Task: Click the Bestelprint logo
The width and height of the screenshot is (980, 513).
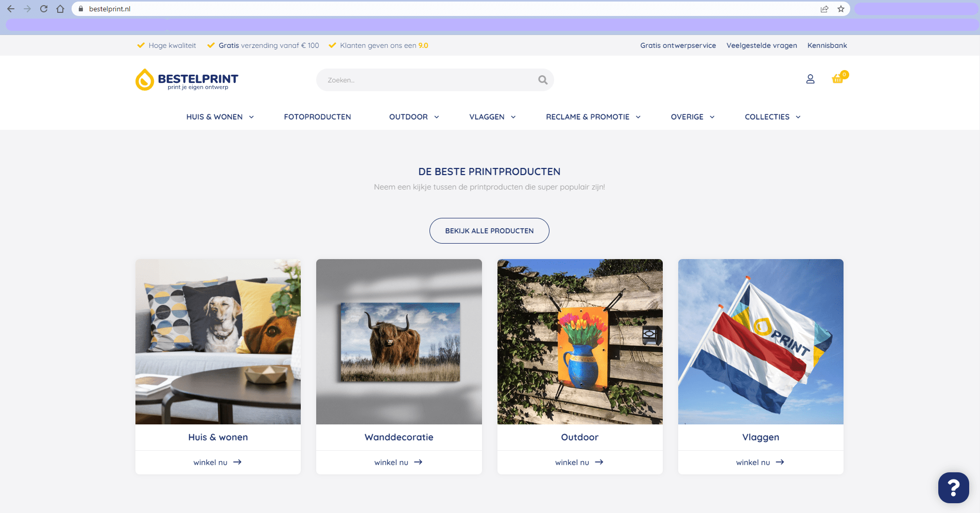Action: [x=187, y=80]
